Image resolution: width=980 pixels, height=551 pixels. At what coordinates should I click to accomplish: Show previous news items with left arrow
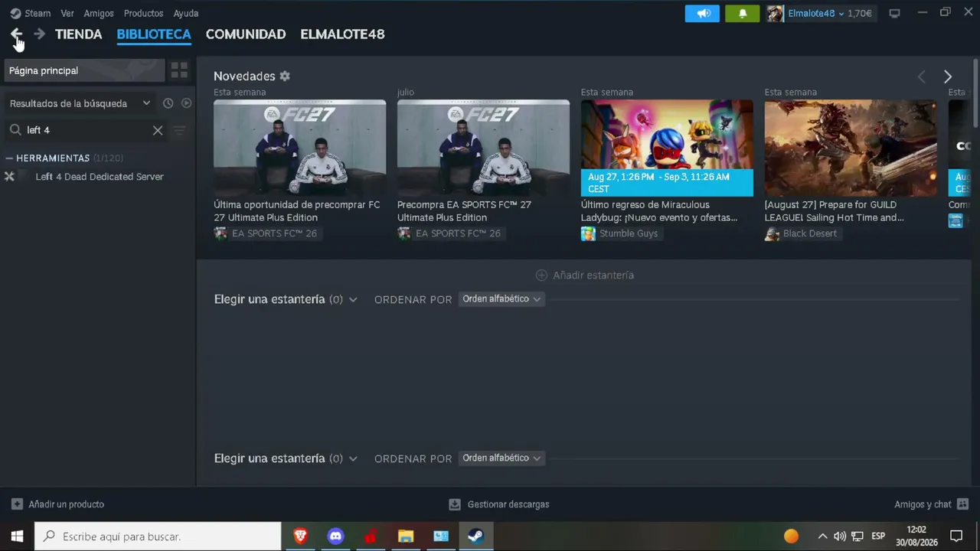(922, 77)
